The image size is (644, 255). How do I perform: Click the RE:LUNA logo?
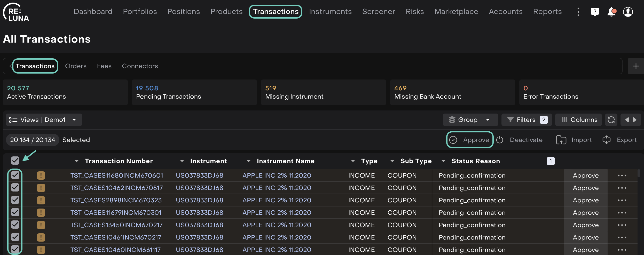(x=16, y=12)
